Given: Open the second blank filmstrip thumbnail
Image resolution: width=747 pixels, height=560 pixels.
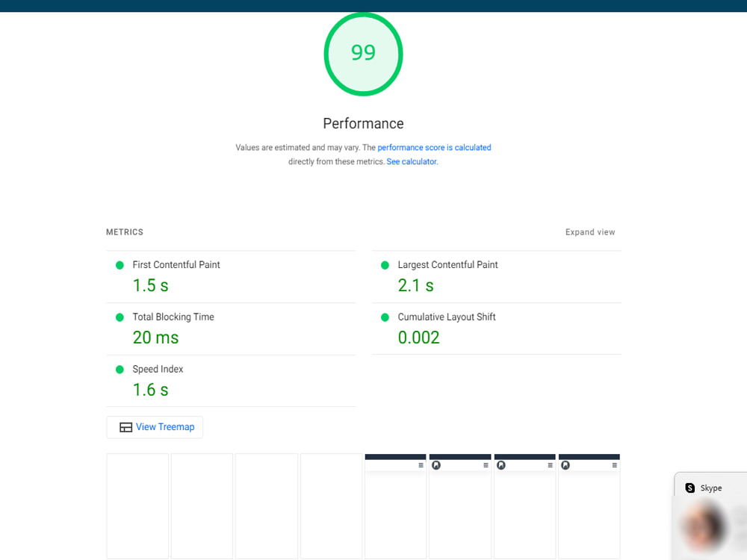Looking at the screenshot, I should [202, 505].
